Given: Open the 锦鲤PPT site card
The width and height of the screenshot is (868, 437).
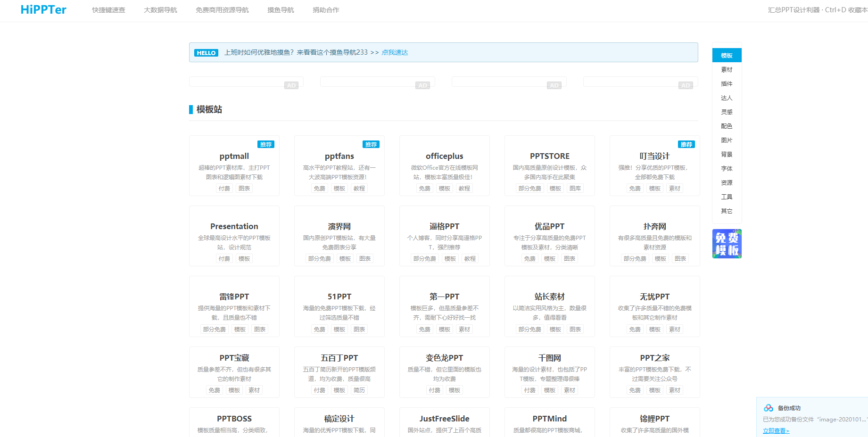Looking at the screenshot, I should [x=655, y=422].
